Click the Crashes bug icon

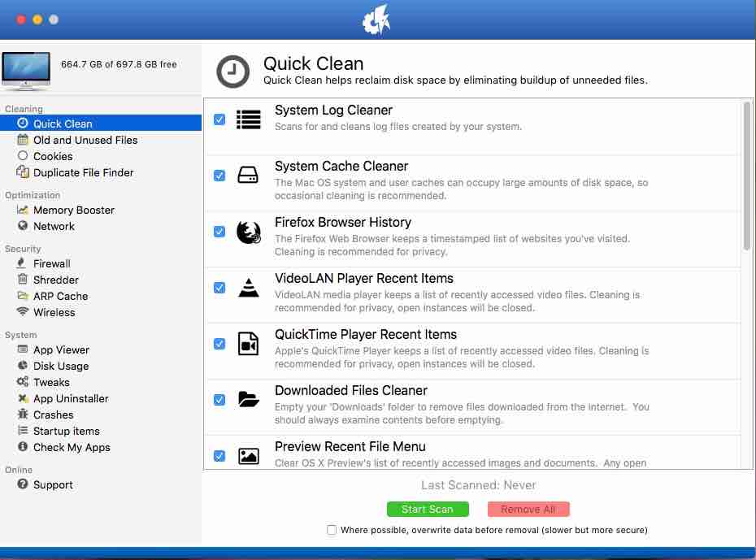click(23, 414)
